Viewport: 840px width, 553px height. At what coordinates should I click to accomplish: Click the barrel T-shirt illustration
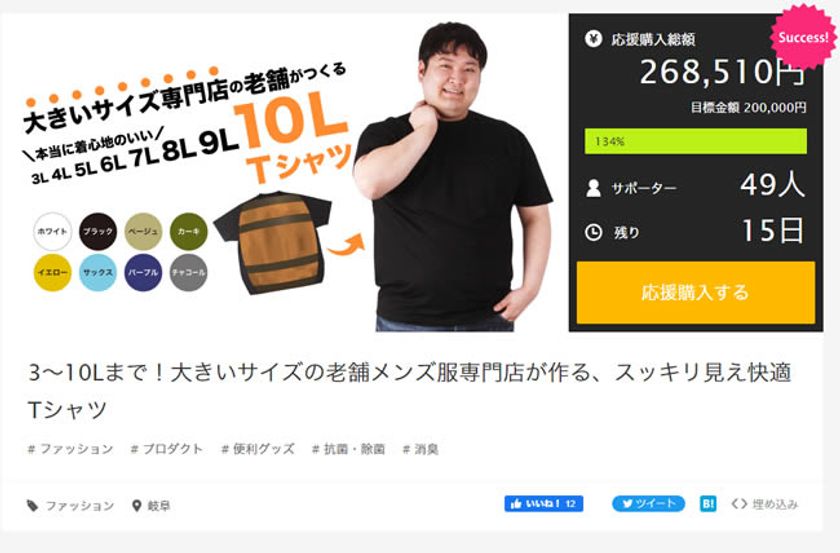coord(273,242)
